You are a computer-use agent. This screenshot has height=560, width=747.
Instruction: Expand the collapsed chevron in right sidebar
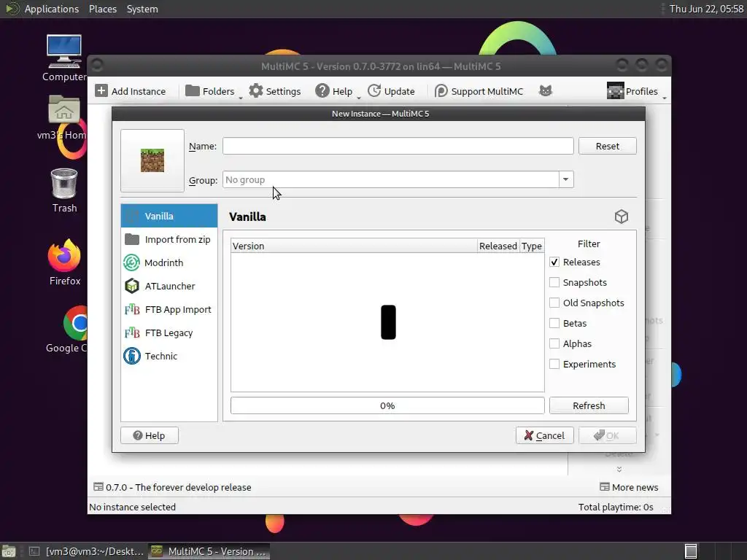coord(619,469)
